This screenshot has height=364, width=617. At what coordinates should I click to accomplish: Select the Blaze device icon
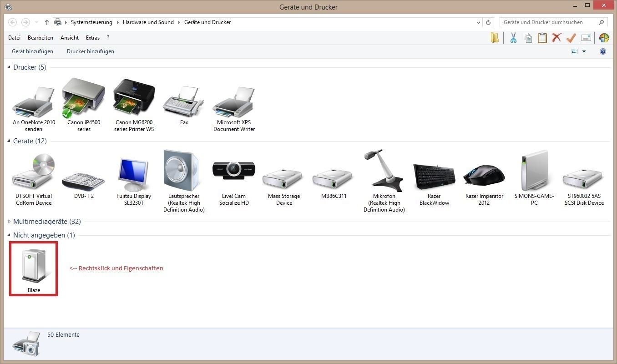tap(34, 269)
